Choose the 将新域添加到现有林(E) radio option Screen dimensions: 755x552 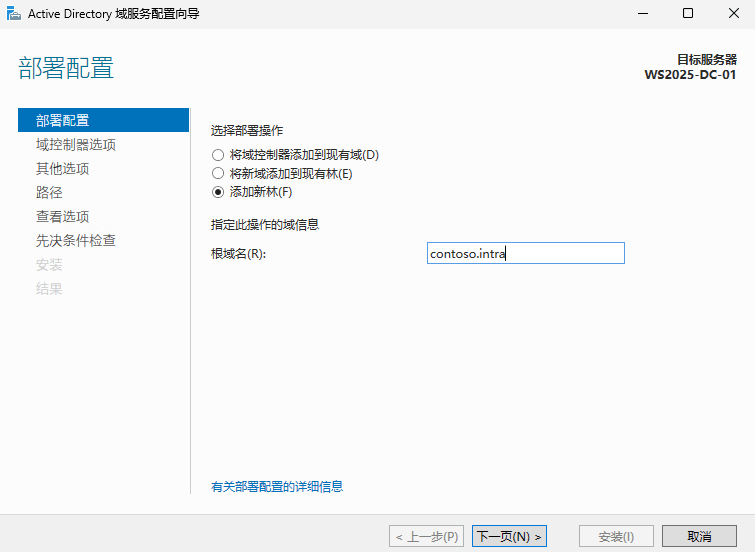point(218,174)
